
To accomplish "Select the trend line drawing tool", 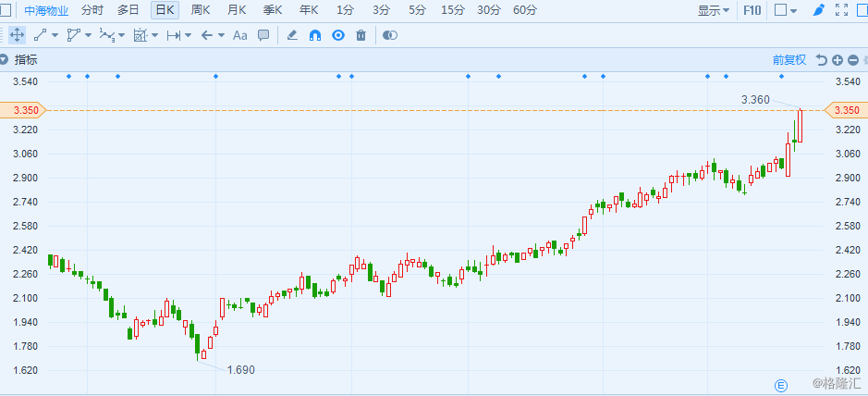I will point(41,35).
